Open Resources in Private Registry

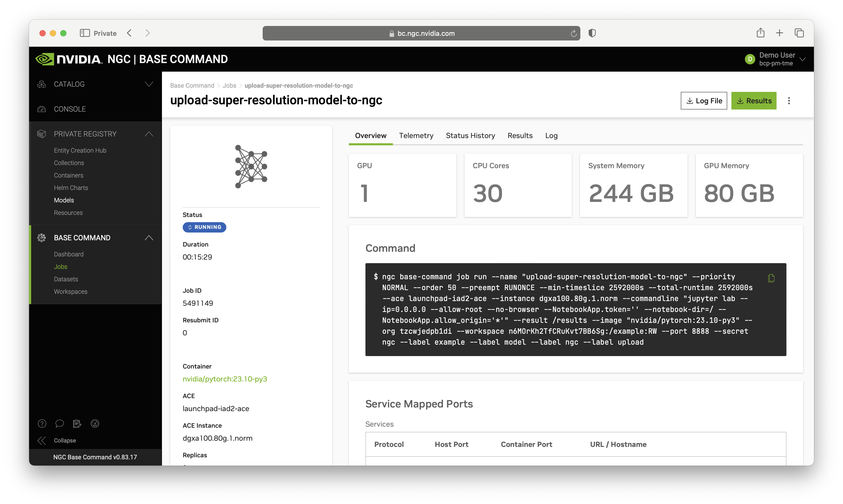coord(68,213)
